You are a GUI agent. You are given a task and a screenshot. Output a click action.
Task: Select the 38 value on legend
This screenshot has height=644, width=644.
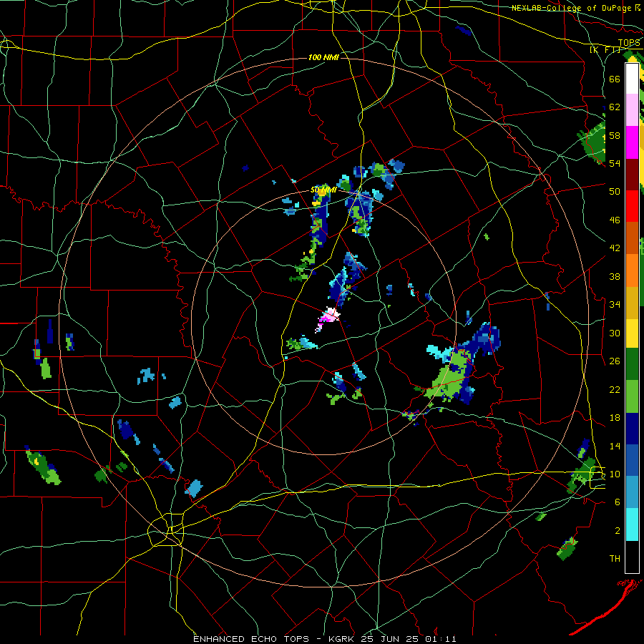[x=615, y=276]
